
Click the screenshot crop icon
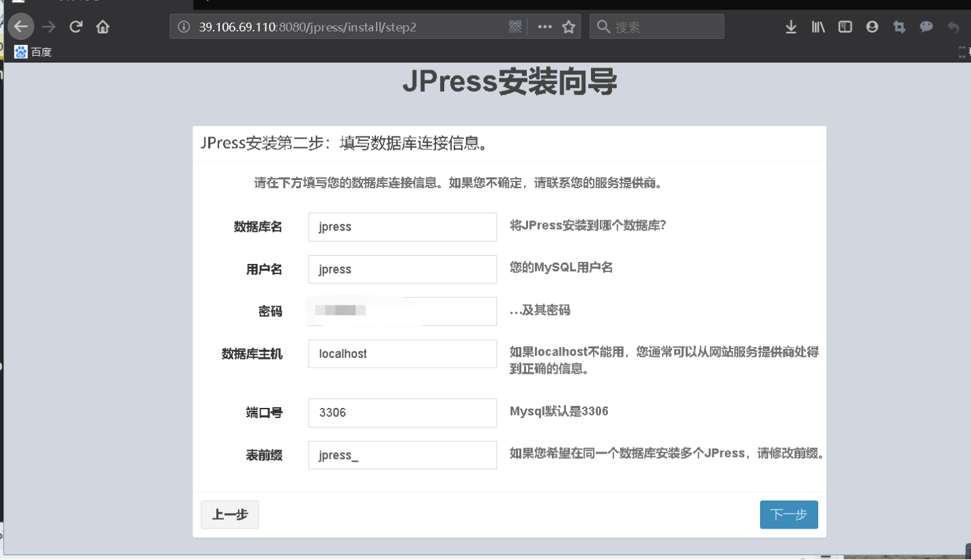point(899,27)
